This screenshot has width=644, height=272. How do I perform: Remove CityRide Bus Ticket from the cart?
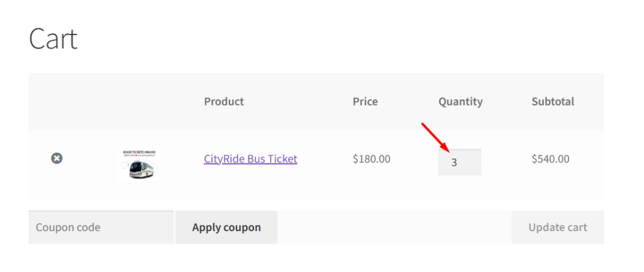coord(57,158)
